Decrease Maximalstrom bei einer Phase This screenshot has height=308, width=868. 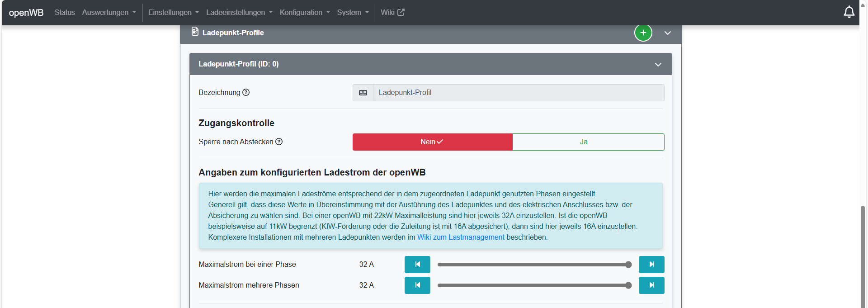(x=417, y=265)
